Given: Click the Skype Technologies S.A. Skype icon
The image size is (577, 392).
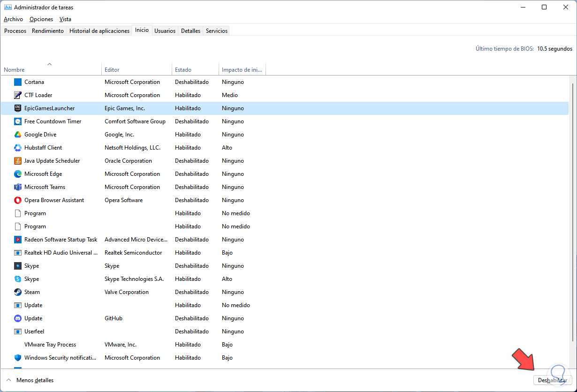Looking at the screenshot, I should point(18,279).
